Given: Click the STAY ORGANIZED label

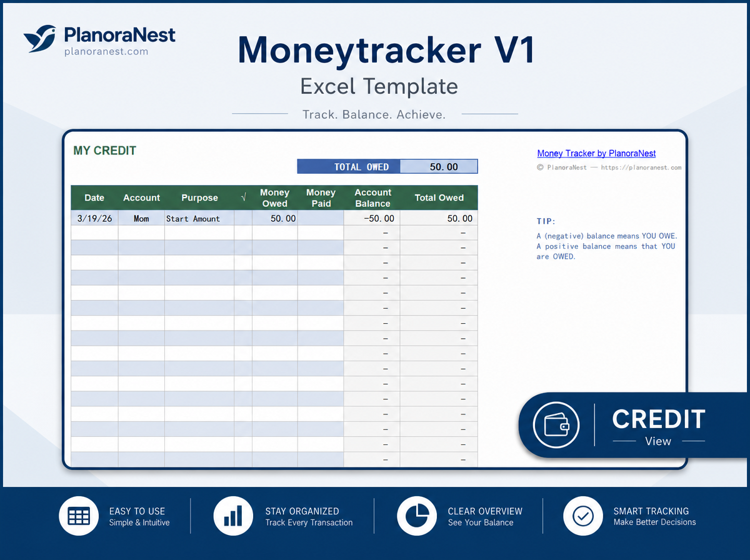Looking at the screenshot, I should click(302, 511).
